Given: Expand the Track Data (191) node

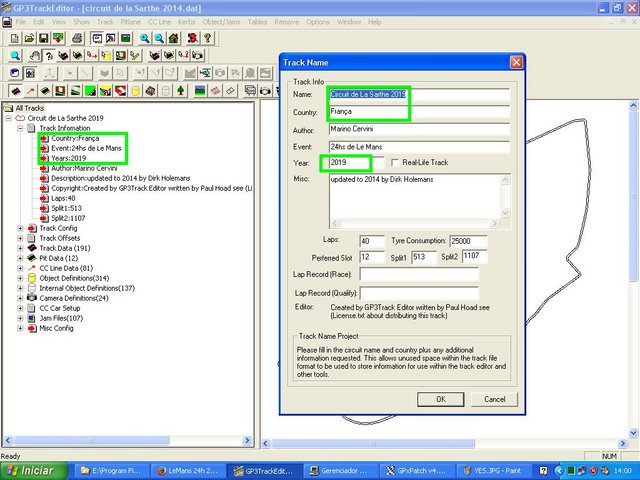Looking at the screenshot, I should point(20,248).
